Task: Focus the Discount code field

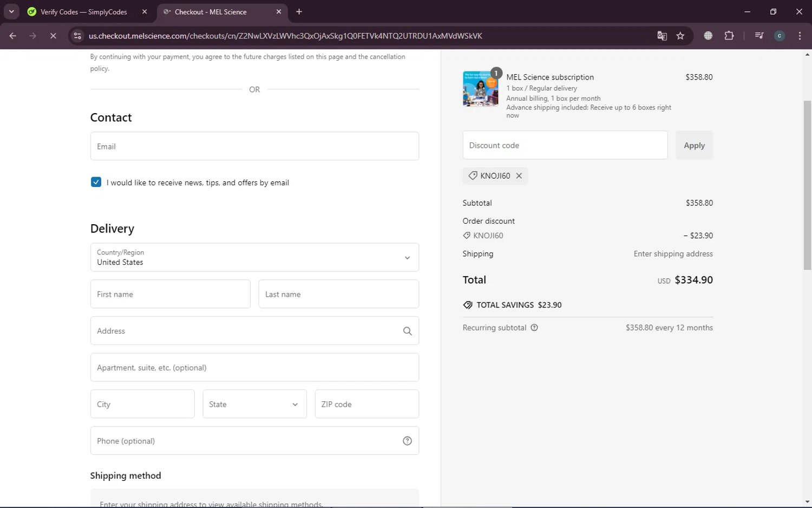Action: (x=565, y=145)
